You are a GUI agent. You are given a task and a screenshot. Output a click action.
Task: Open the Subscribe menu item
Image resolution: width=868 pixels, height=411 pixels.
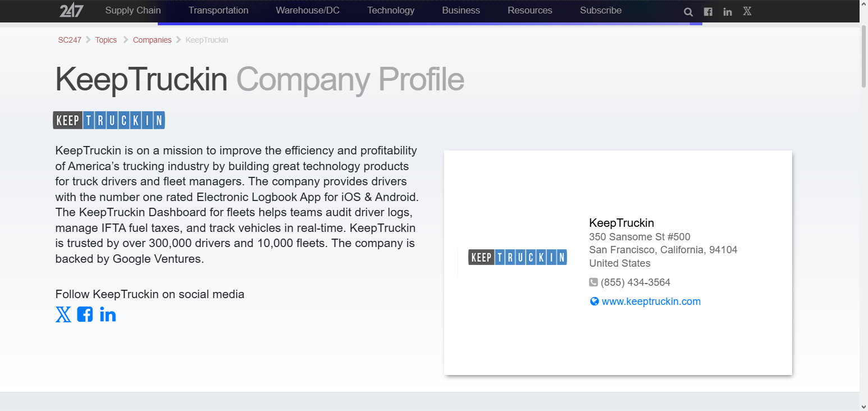(x=601, y=11)
